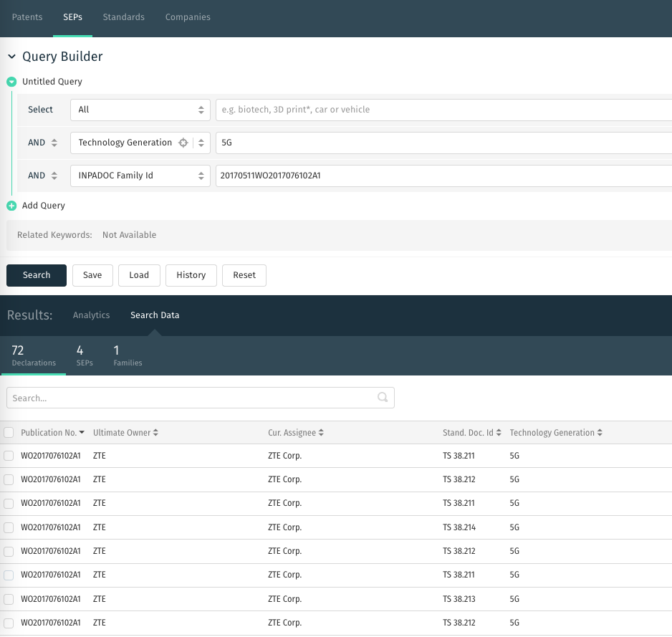Collapse the Query Builder chevron
The image size is (672, 637).
pyautogui.click(x=11, y=56)
